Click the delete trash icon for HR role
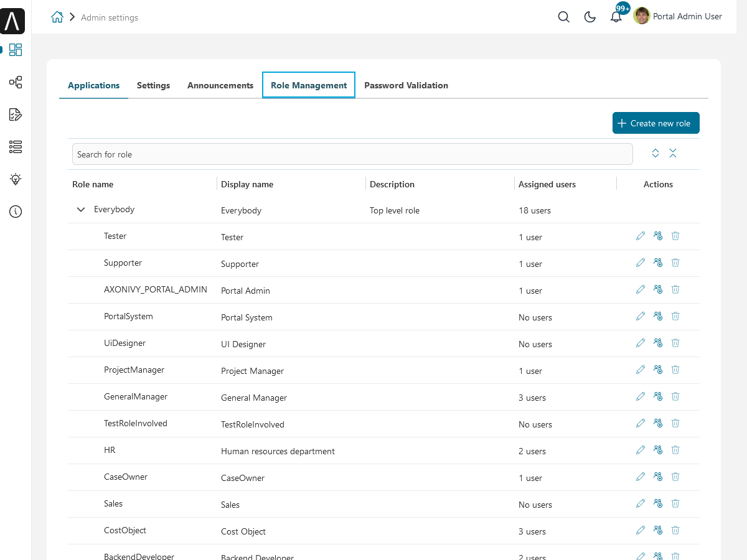The width and height of the screenshot is (747, 560). (675, 450)
